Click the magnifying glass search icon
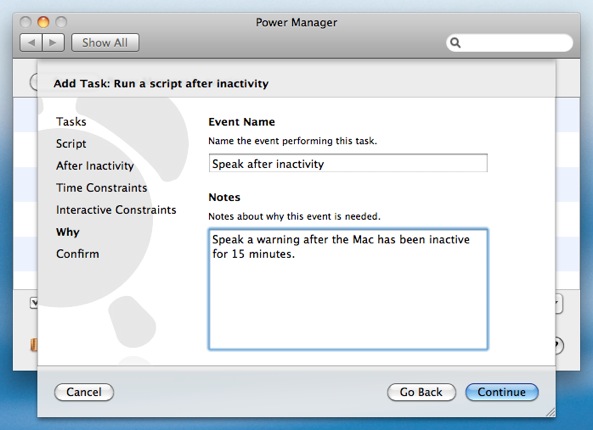Viewport: 593px width, 430px height. point(456,43)
